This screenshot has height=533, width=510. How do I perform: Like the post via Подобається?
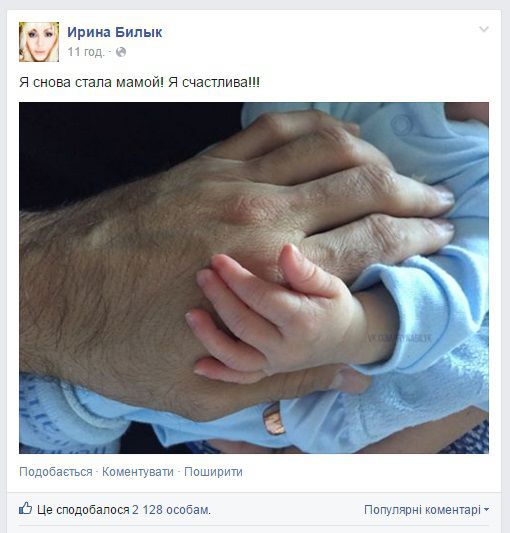tap(56, 472)
